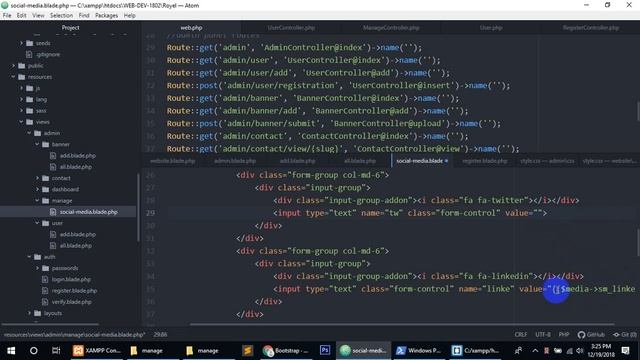Open the Edit menu

click(22, 16)
